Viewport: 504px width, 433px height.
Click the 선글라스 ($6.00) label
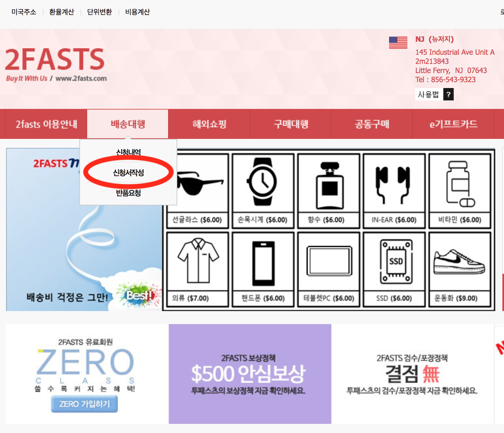(197, 220)
